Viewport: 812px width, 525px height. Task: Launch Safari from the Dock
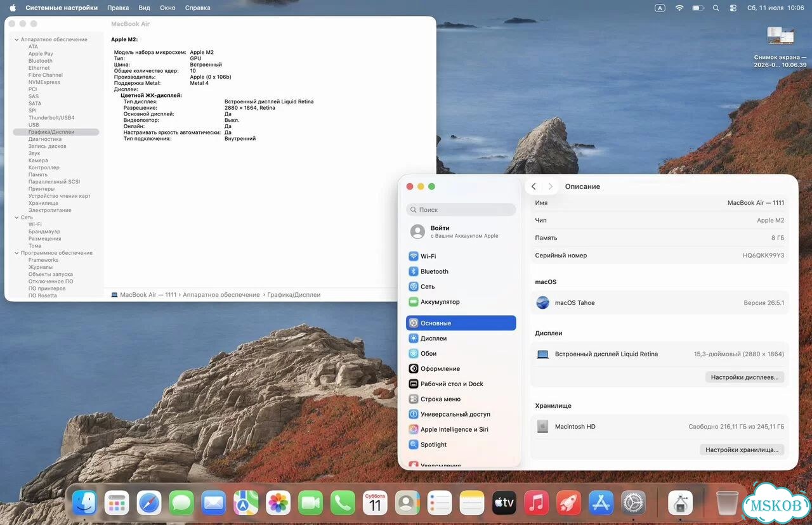149,503
